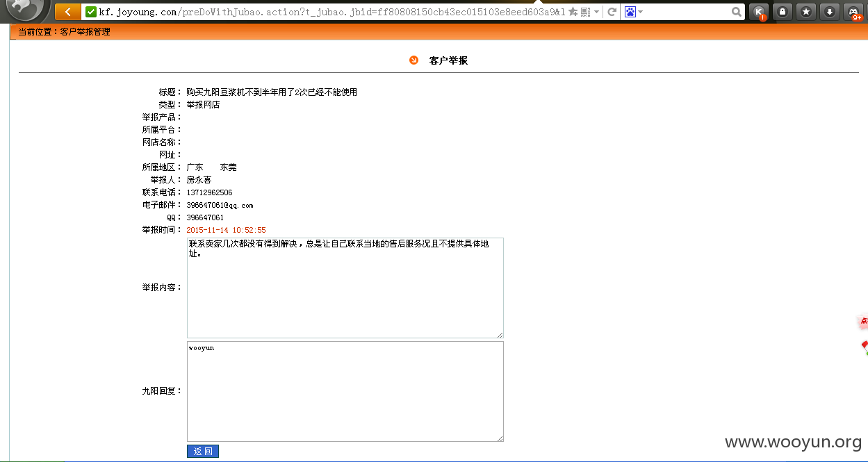The image size is (868, 462).
Task: Open downloads with the down-arrow icon
Action: pos(829,12)
